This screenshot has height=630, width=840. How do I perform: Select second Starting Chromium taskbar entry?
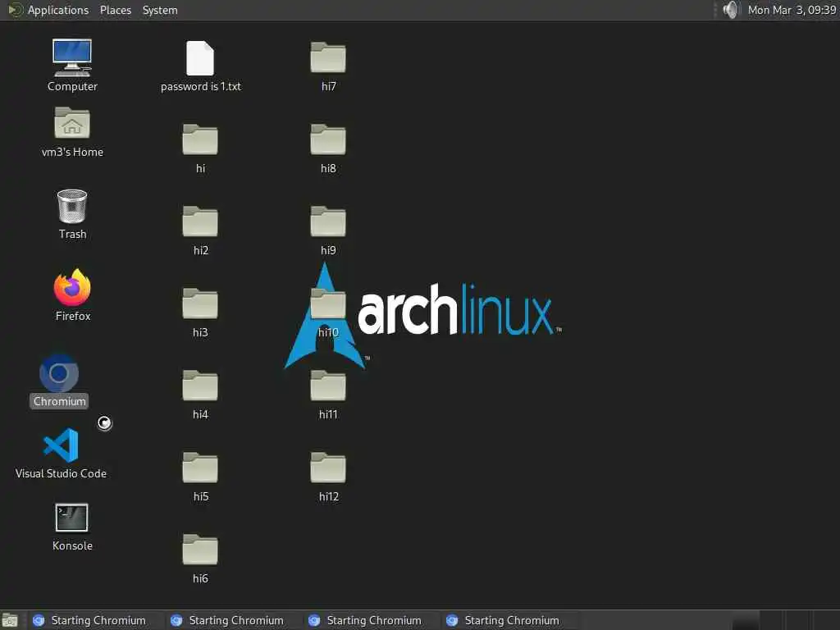(x=232, y=620)
